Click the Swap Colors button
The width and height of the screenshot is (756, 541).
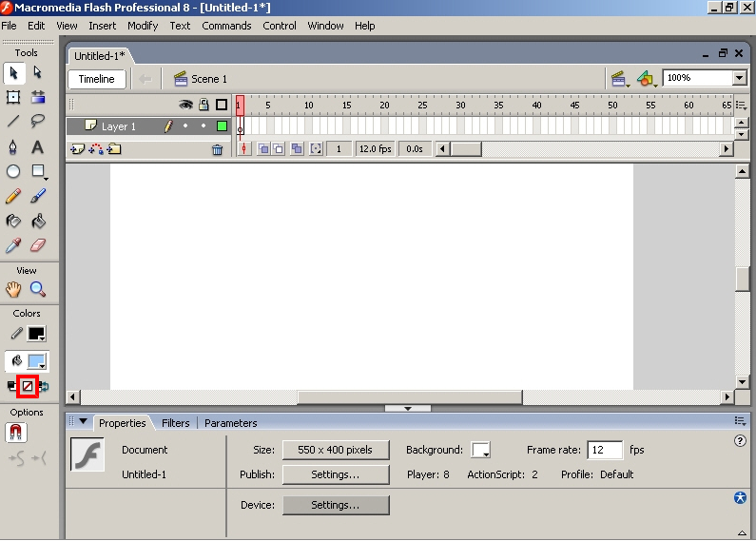coord(44,386)
